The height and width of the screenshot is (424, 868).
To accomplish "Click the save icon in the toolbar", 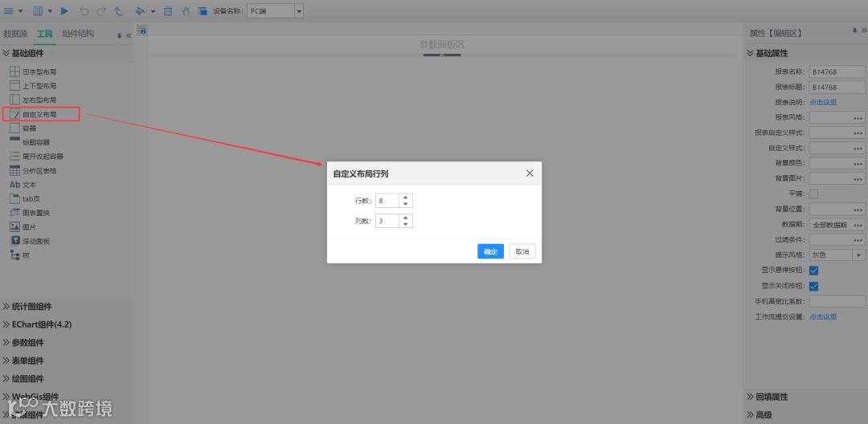I will [39, 10].
